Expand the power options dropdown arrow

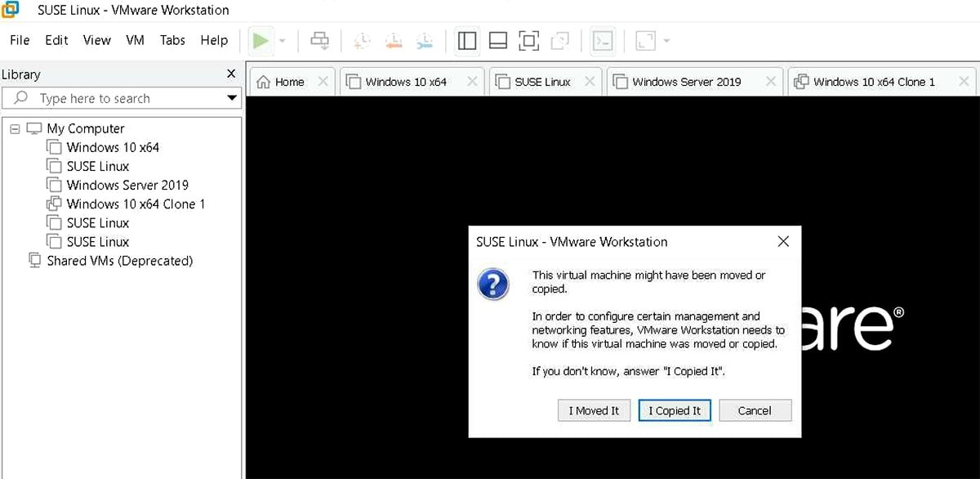(281, 39)
